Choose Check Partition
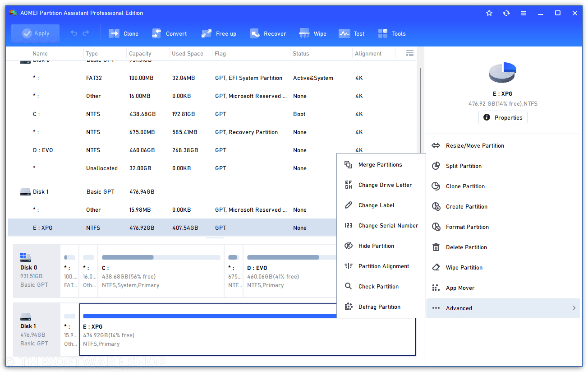The height and width of the screenshot is (372, 588). pos(381,287)
